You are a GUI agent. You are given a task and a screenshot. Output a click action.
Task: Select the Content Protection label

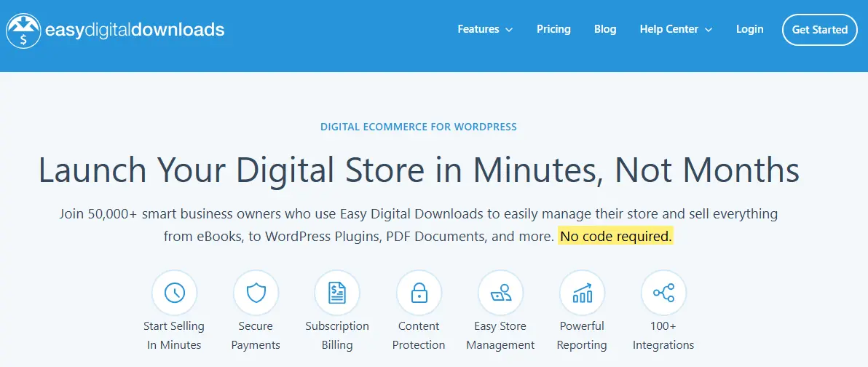point(419,336)
